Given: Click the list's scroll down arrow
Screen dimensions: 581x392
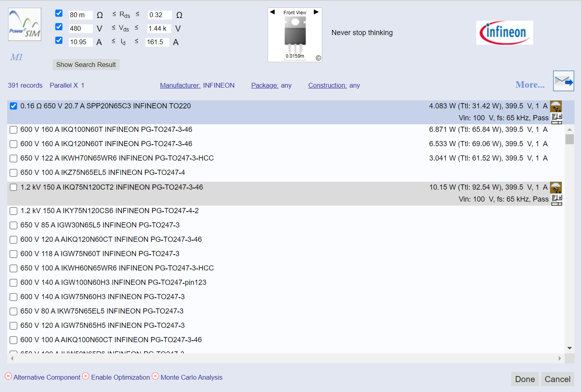Looking at the screenshot, I should click(x=569, y=348).
